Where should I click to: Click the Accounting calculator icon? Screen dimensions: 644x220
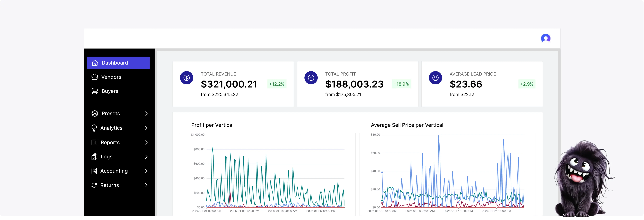click(94, 171)
